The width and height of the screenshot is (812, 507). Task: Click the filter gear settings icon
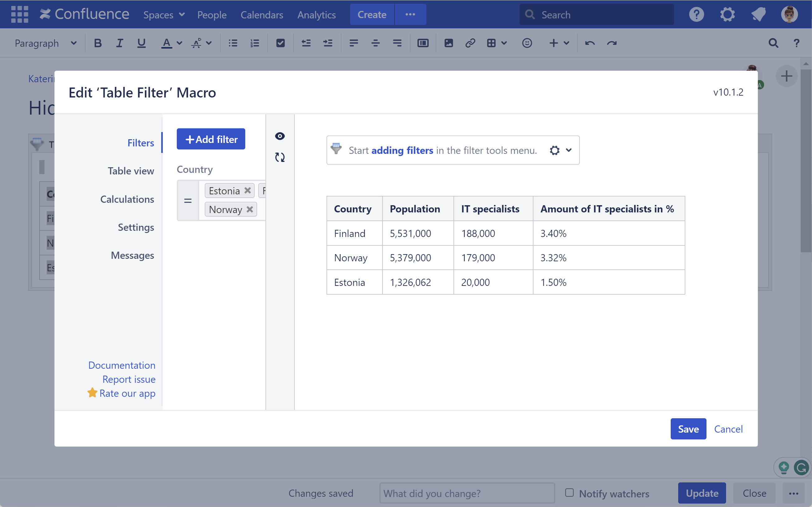point(554,150)
